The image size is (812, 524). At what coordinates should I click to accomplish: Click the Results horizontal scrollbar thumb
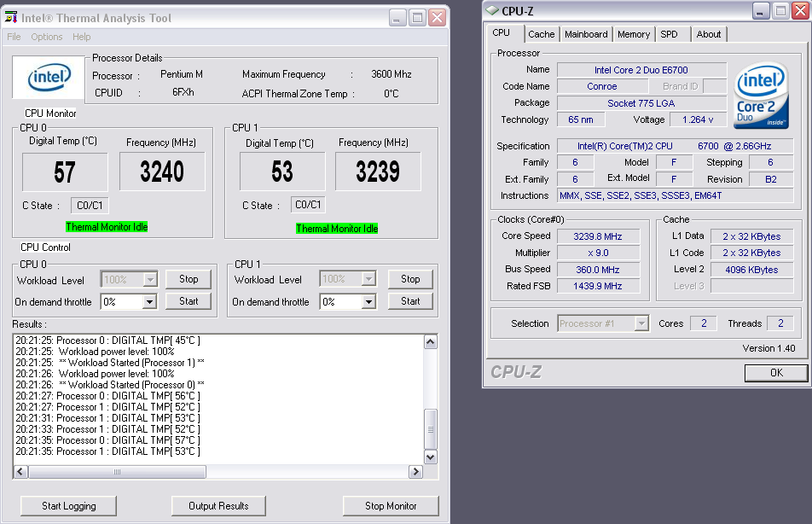118,472
